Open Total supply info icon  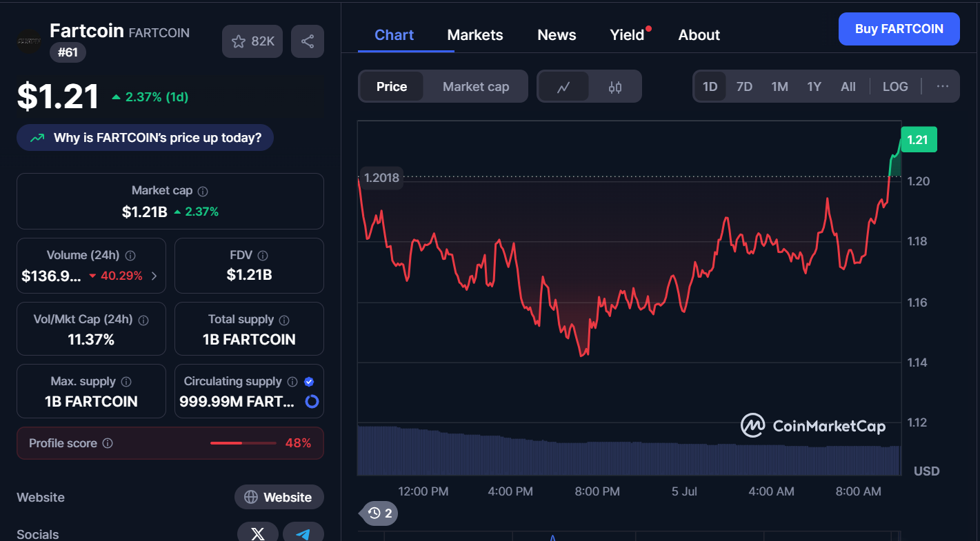click(x=284, y=320)
